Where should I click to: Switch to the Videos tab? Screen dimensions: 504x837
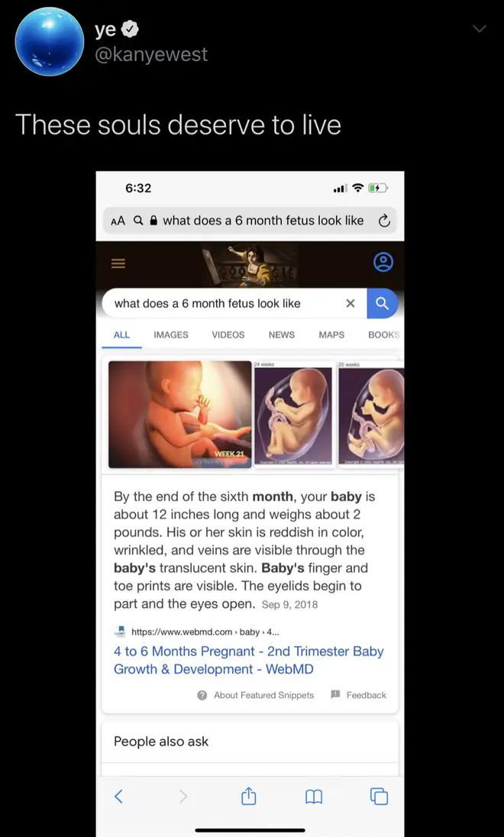click(x=228, y=334)
